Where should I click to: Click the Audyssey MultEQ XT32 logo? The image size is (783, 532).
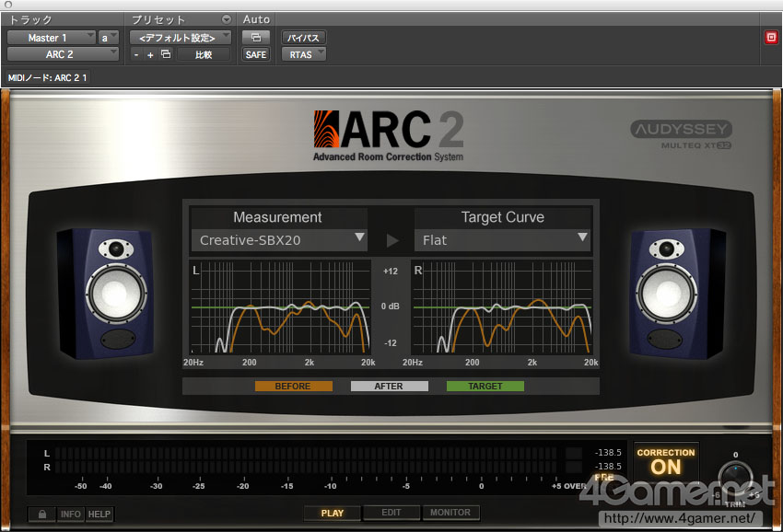pyautogui.click(x=682, y=135)
